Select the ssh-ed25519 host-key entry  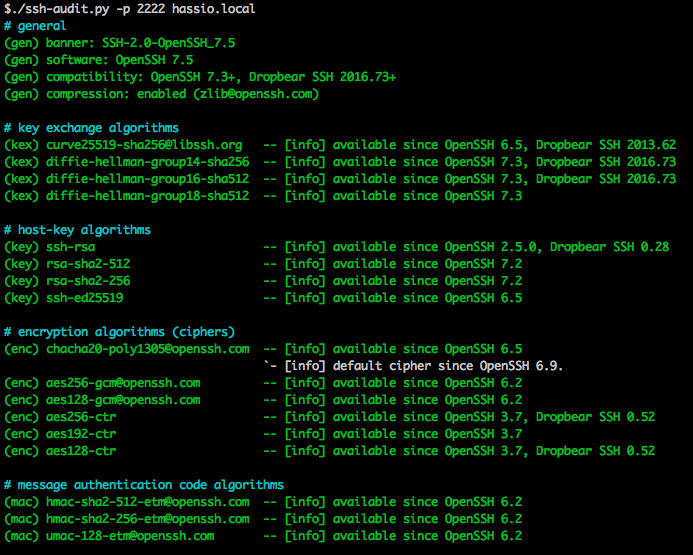point(263,298)
